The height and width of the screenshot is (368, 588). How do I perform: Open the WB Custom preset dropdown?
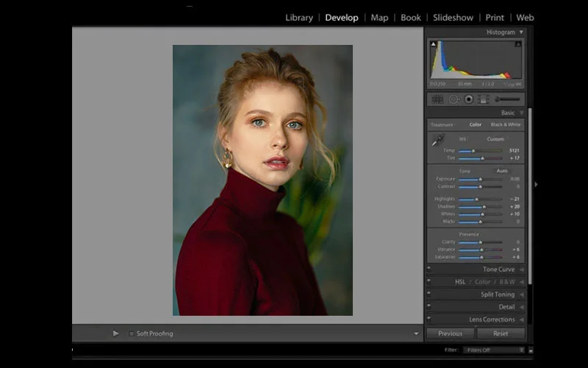pos(498,139)
